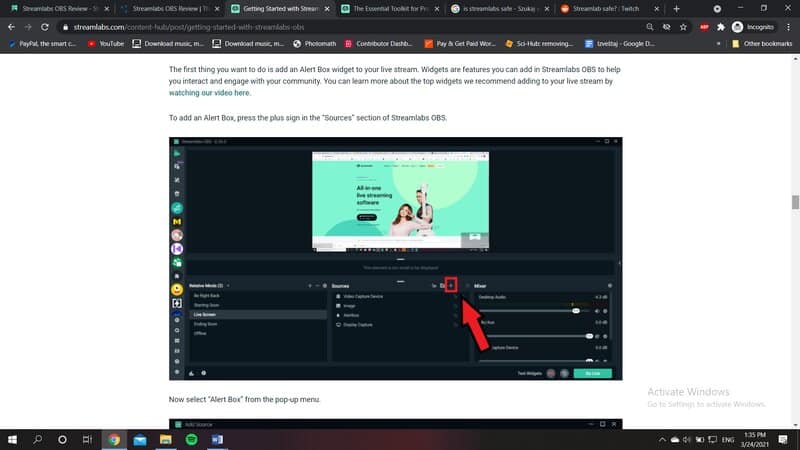800x450 pixels.
Task: Open the network tray icon
Action: click(713, 439)
